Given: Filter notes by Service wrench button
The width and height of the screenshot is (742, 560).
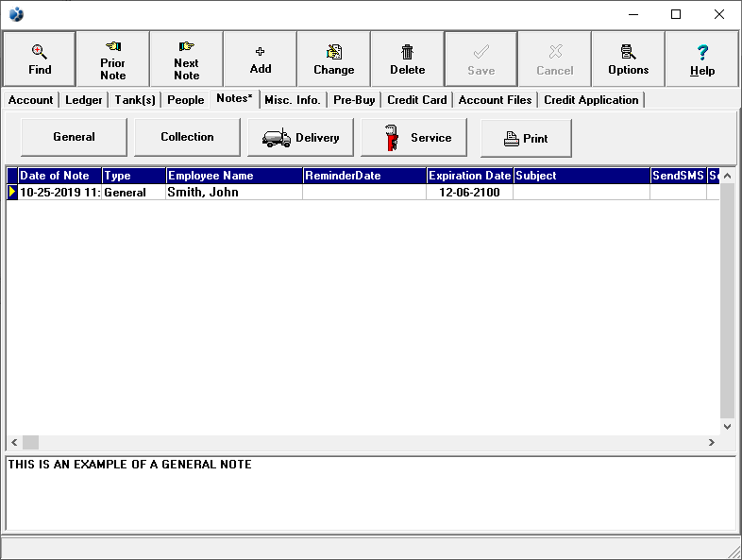Looking at the screenshot, I should point(413,138).
